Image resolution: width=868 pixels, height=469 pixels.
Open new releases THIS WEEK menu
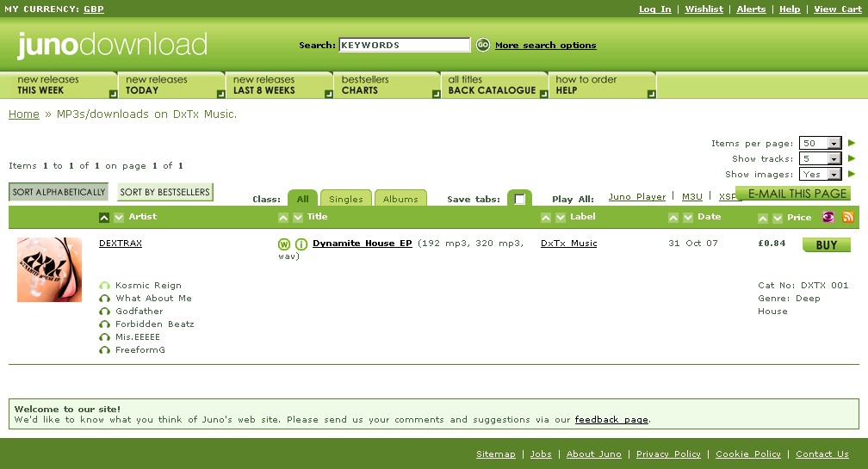pos(59,85)
